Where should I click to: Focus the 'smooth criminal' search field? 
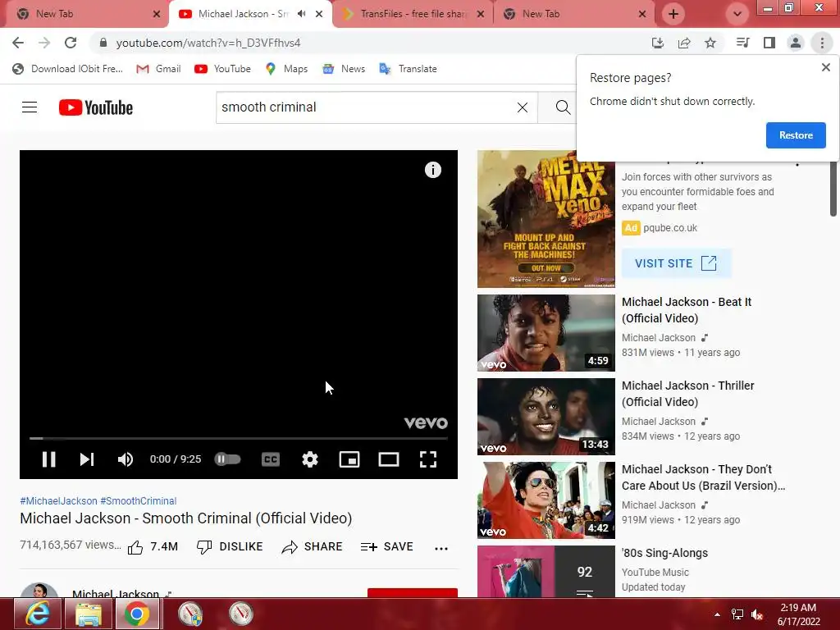coord(366,107)
